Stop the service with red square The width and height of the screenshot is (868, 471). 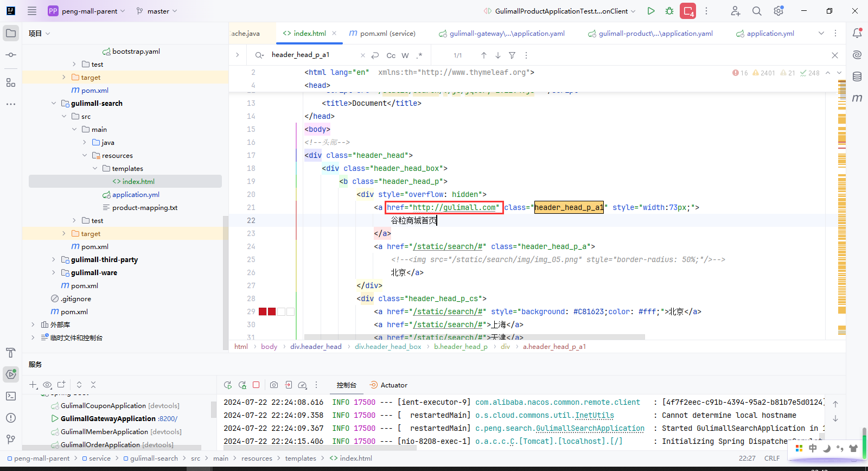(x=256, y=385)
